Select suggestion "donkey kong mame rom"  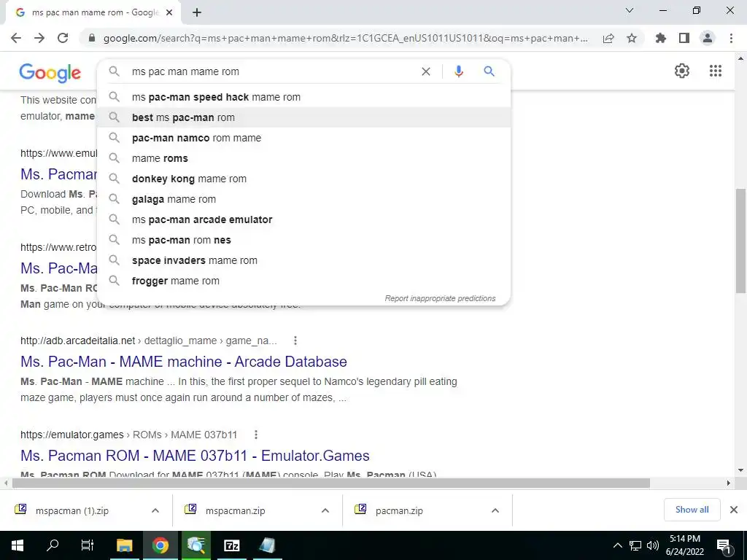[303, 179]
